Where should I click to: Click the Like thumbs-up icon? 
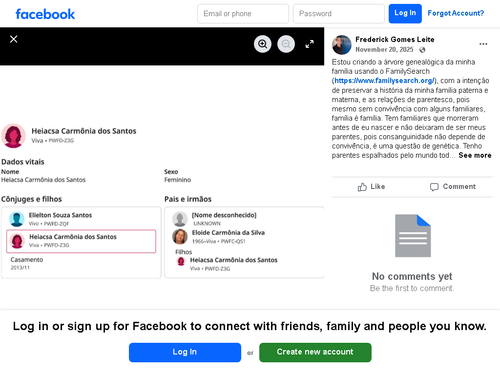(x=362, y=187)
